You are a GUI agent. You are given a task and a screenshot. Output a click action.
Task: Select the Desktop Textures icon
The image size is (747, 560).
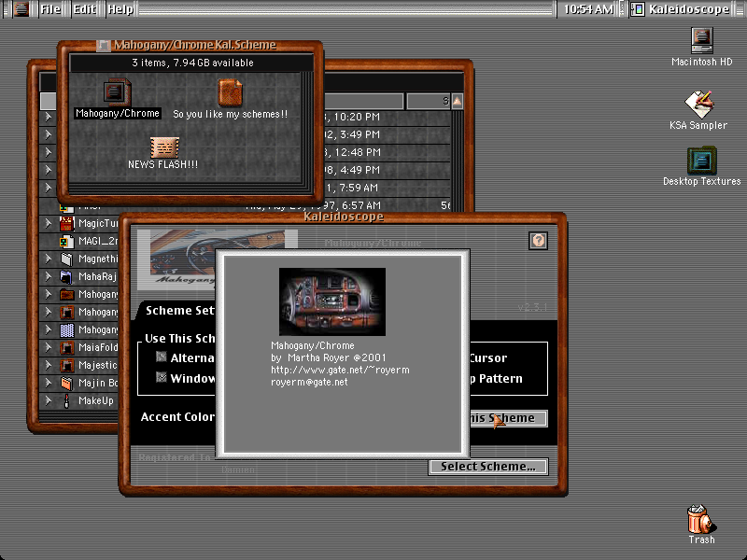point(702,161)
